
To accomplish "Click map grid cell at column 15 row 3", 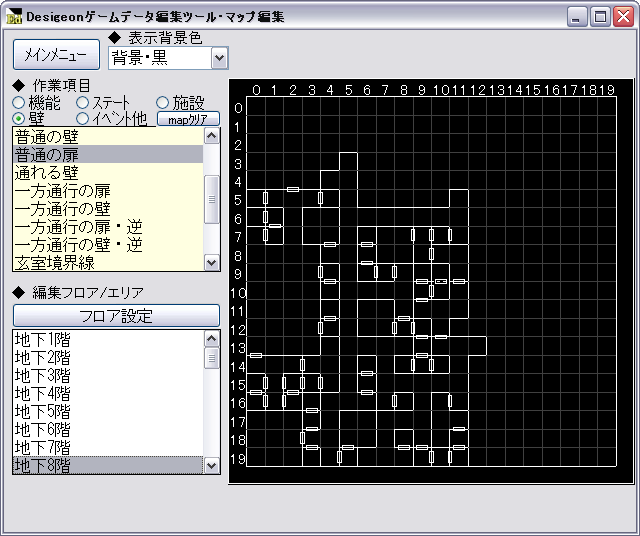I will (533, 162).
